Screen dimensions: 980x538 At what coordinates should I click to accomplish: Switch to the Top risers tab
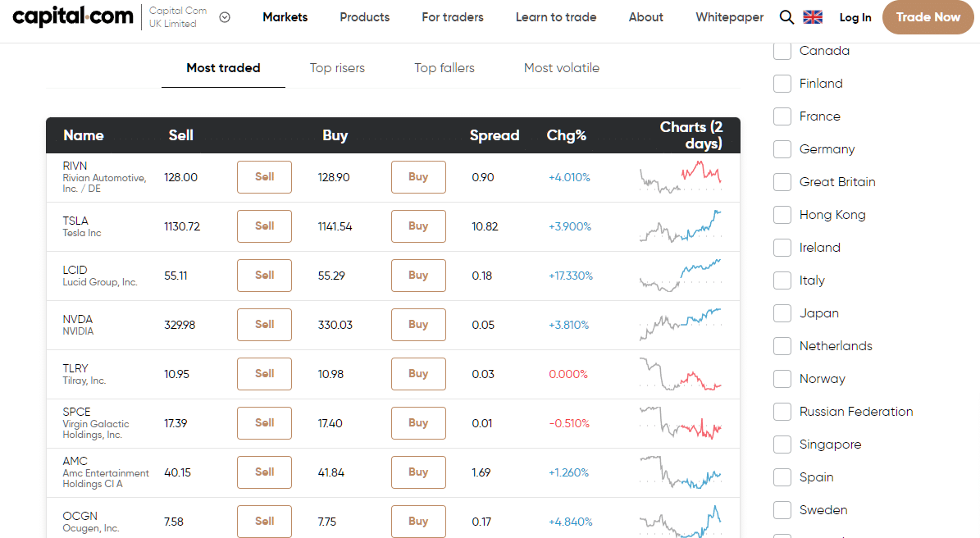337,68
